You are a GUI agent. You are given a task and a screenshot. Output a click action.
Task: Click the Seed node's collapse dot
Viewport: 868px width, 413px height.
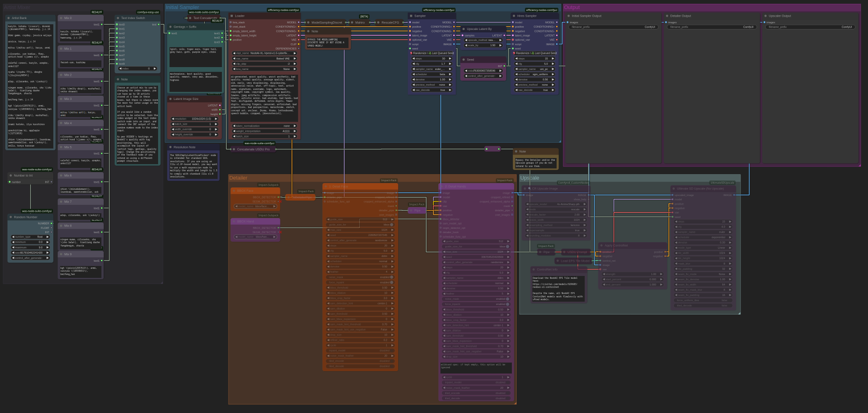[463, 60]
